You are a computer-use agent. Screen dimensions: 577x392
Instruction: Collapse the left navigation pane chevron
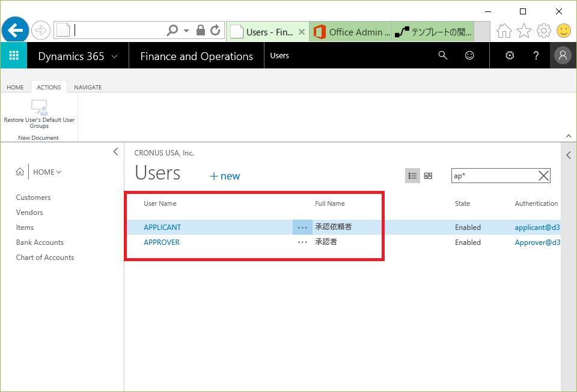(x=115, y=151)
